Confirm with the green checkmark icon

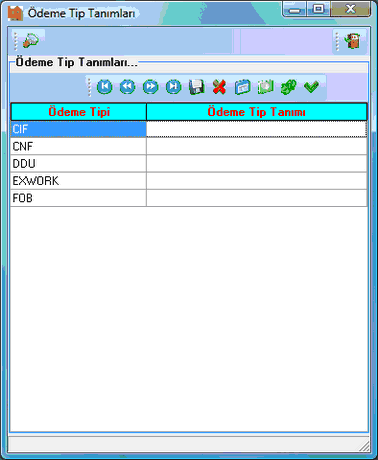click(312, 87)
